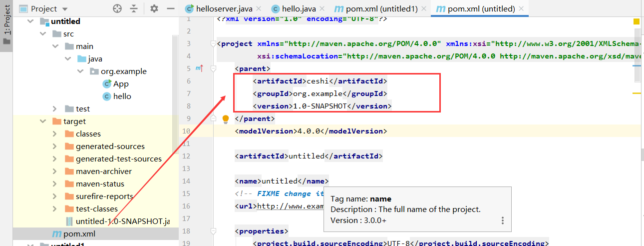Screen dimensions: 644x246
Task: Collapse the org.example package chevron
Action: point(80,71)
